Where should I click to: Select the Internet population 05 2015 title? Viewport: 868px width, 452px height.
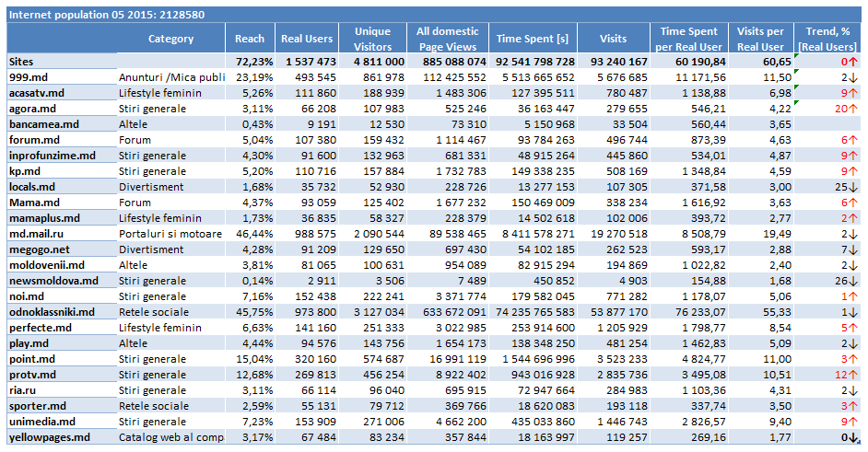107,15
